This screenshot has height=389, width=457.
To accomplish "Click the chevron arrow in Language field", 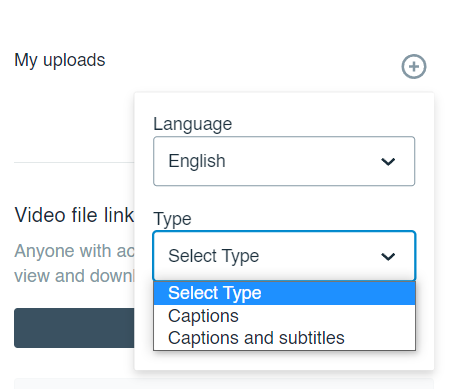I will click(388, 162).
